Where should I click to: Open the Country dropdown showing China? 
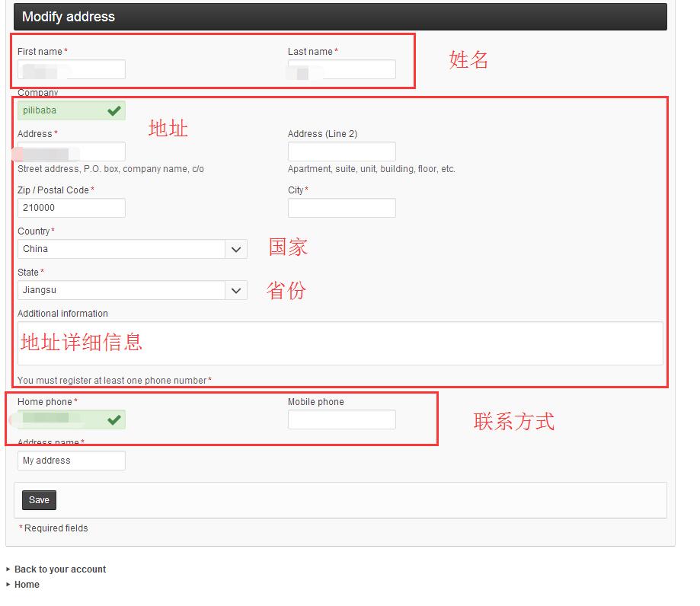pyautogui.click(x=132, y=249)
